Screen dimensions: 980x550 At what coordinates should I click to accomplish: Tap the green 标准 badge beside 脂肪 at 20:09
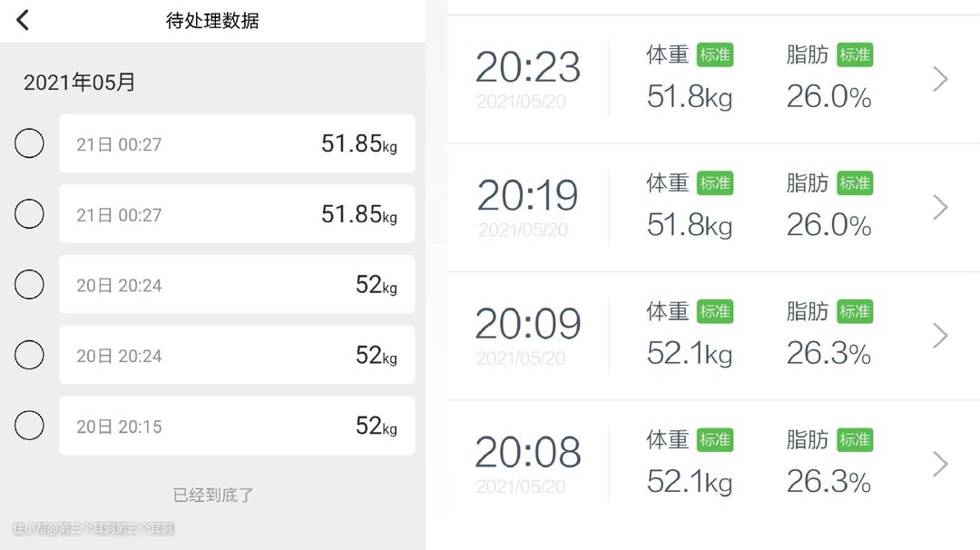tap(855, 311)
